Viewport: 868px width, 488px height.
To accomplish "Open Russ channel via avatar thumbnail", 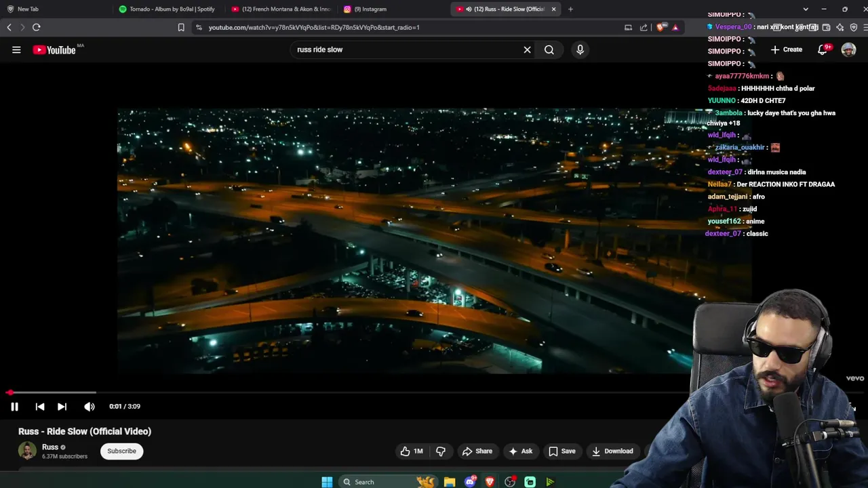I will click(27, 451).
